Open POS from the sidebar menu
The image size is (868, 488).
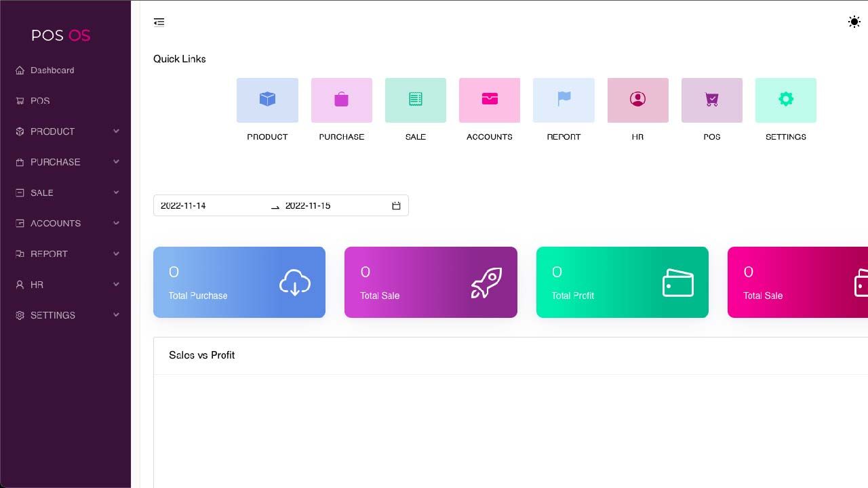coord(66,100)
